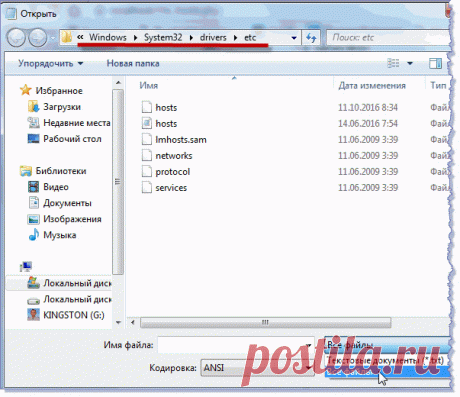Click the services file icon

(147, 187)
